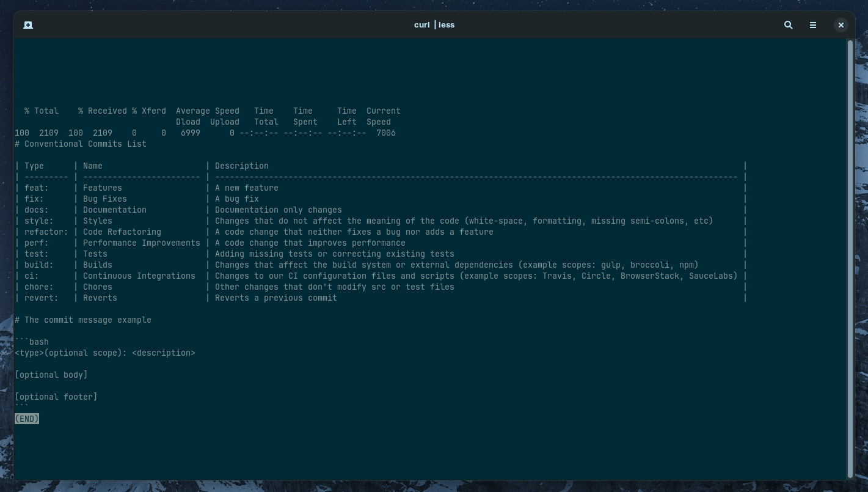
Task: Click the '6999' download speed value
Action: (191, 133)
